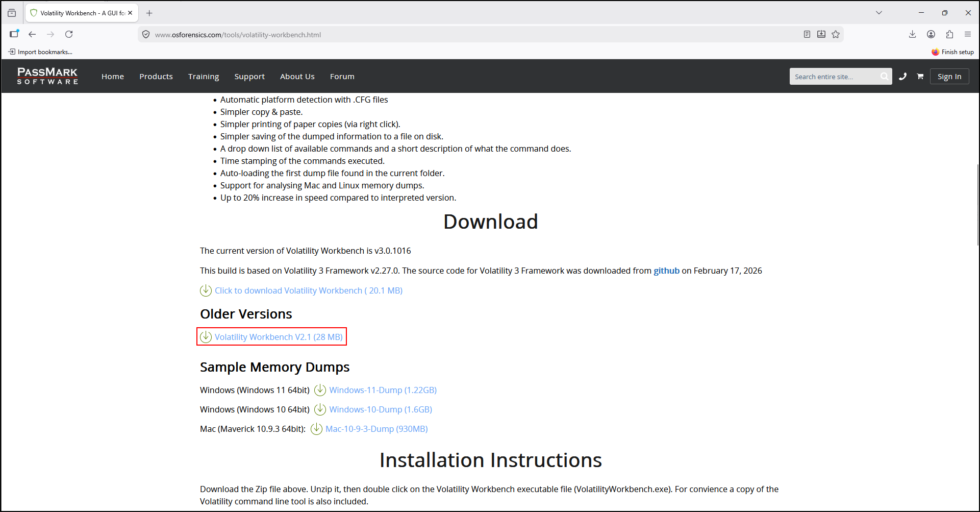Open the shopping cart icon
This screenshot has height=512, width=980.
(920, 77)
